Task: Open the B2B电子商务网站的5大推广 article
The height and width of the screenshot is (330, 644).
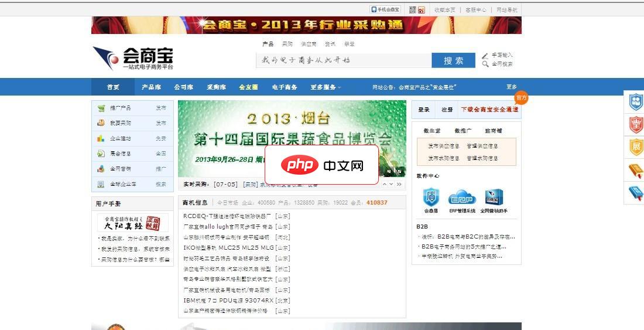Action: pyautogui.click(x=464, y=247)
